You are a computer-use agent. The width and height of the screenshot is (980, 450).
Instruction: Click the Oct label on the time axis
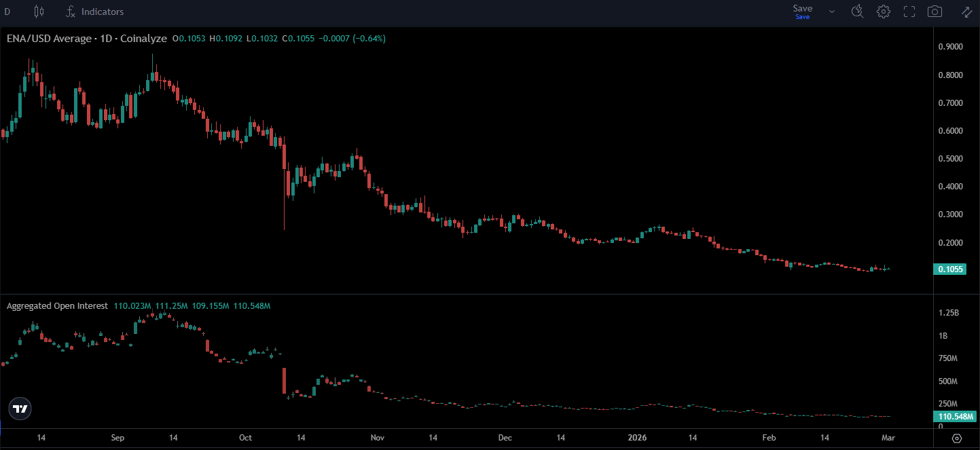(x=246, y=438)
